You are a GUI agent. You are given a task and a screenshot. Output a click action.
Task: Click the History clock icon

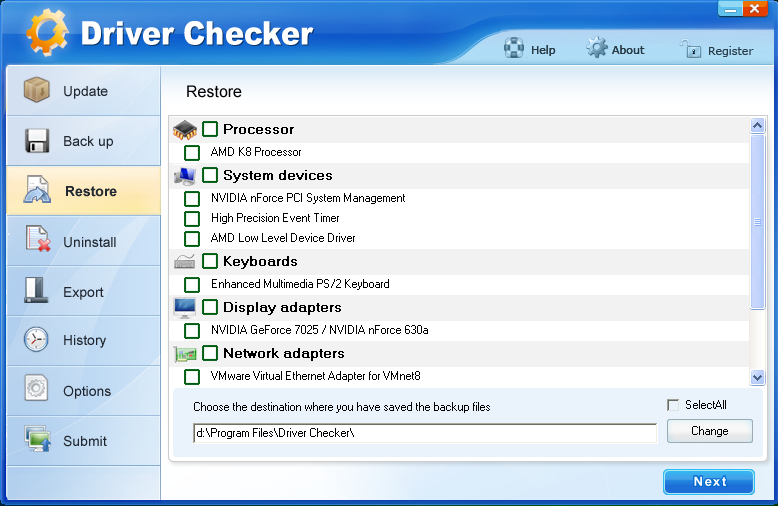point(36,340)
